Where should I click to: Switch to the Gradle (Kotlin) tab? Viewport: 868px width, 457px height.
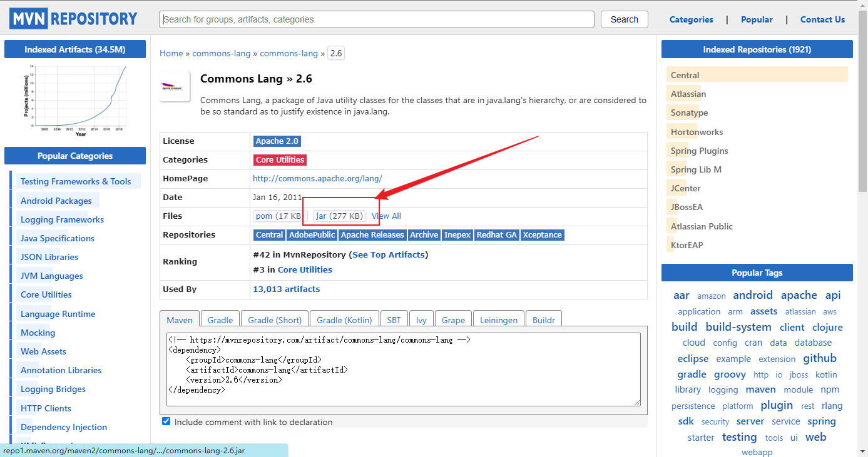click(x=344, y=319)
